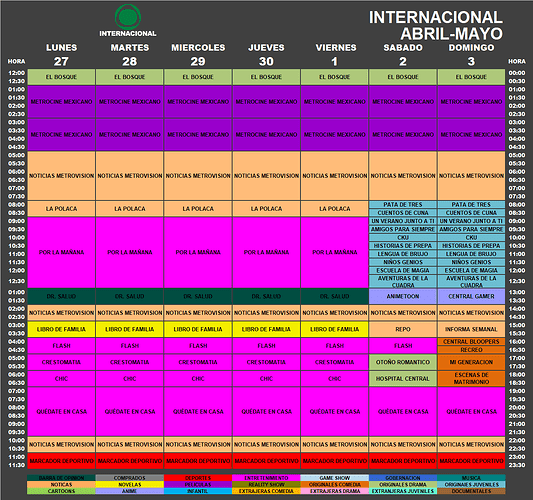Screen dimensions: 533x500
Task: Click the Originales Comedia legend swatch
Action: (x=334, y=484)
